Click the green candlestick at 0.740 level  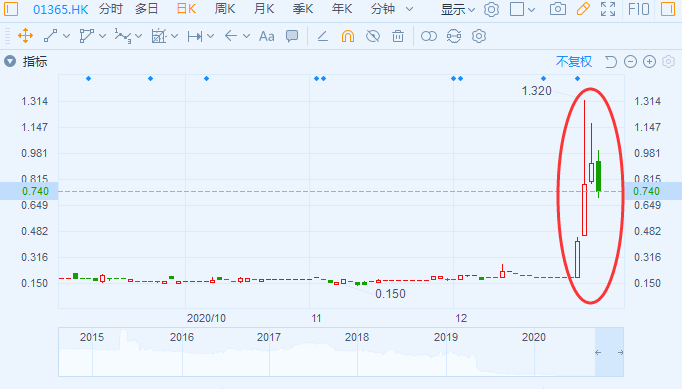598,176
